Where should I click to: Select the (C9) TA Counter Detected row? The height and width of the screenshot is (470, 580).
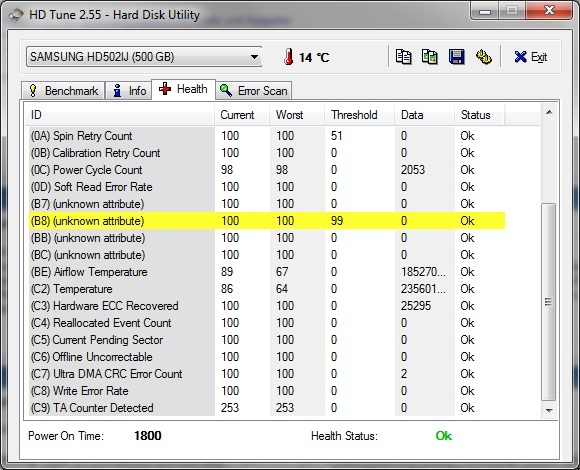[x=266, y=408]
